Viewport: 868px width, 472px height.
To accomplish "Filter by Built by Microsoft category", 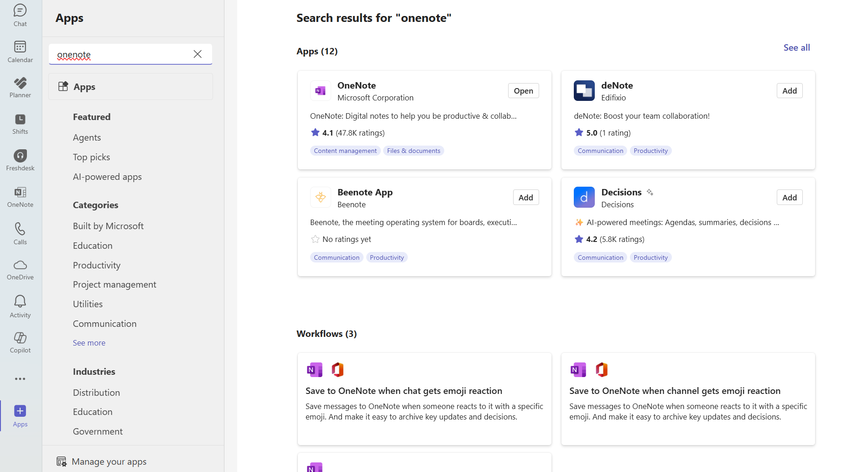I will (x=108, y=226).
